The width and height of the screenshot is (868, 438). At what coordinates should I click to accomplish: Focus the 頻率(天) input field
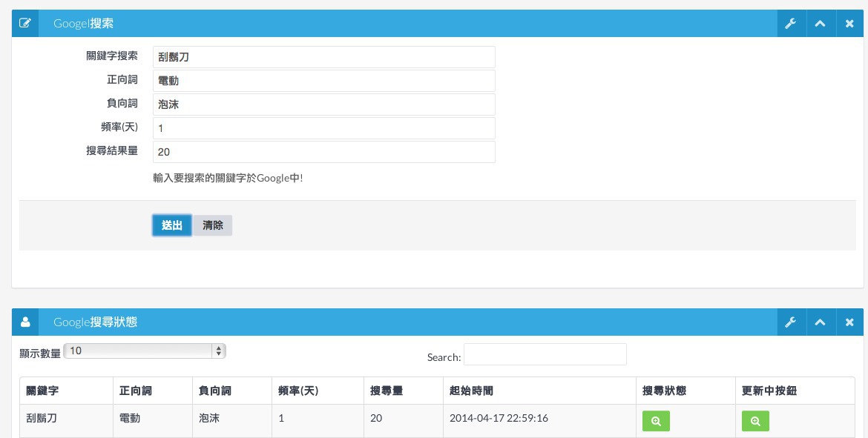click(324, 128)
